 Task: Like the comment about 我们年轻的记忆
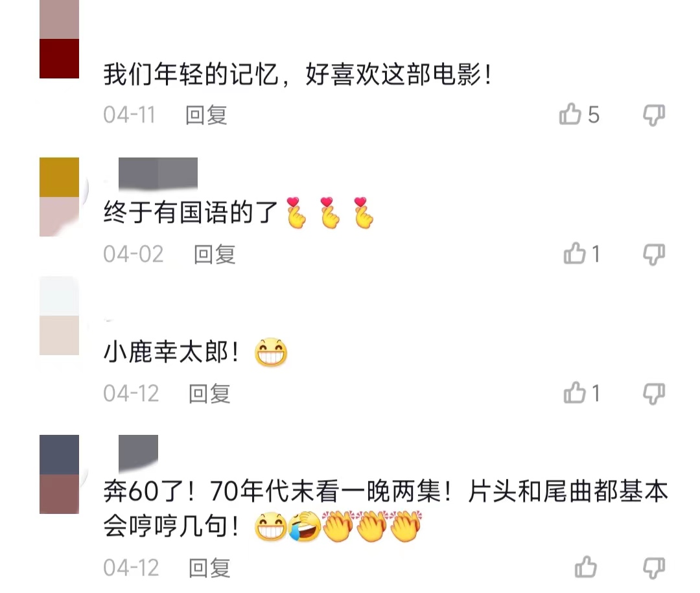tap(570, 114)
